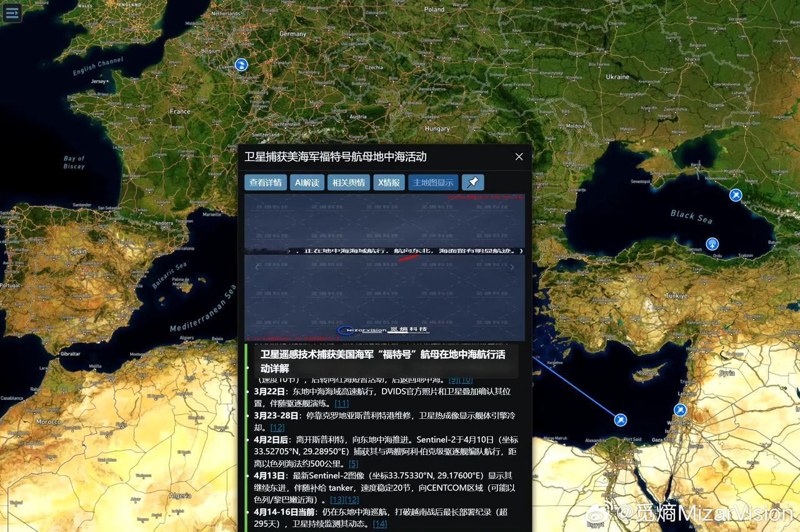Image resolution: width=800 pixels, height=532 pixels.
Task: Click the English Channel map label
Action: click(98, 66)
